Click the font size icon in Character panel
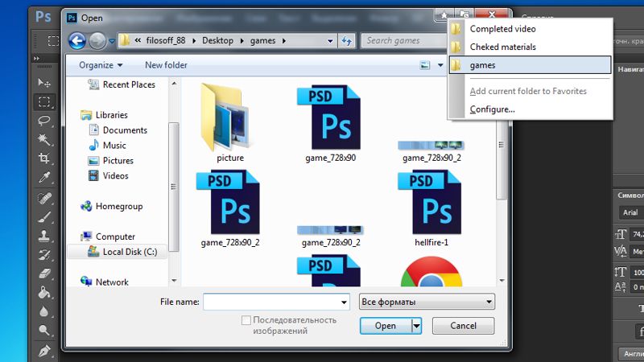The height and width of the screenshot is (362, 644). click(x=620, y=234)
